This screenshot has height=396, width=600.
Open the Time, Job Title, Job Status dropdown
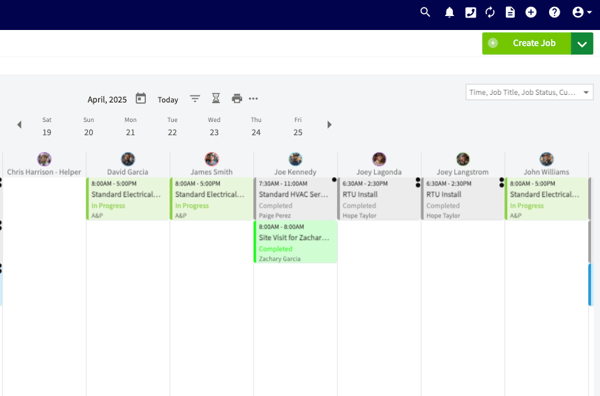[529, 92]
